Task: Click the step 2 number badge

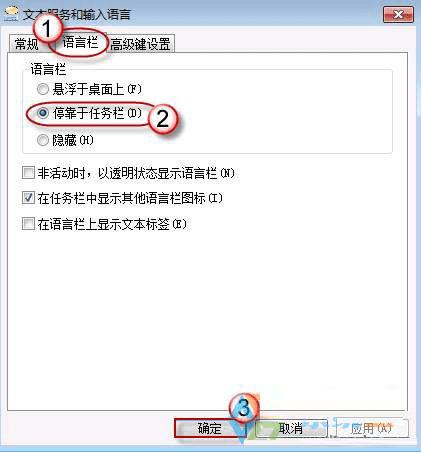Action: coord(163,119)
